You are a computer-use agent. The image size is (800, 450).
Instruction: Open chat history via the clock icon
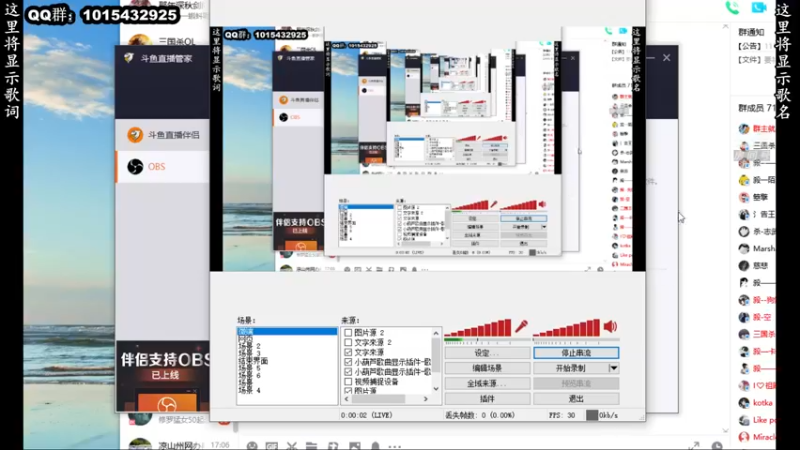coord(717,446)
